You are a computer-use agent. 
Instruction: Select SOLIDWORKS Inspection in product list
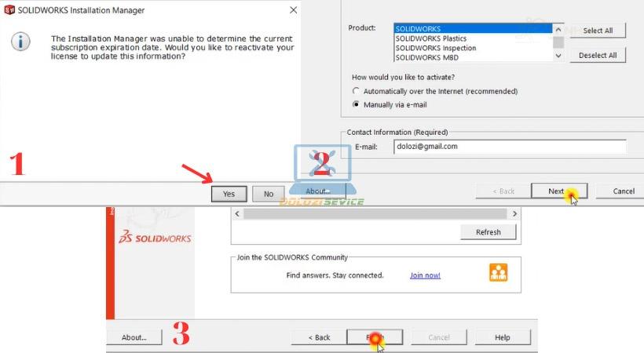(435, 48)
